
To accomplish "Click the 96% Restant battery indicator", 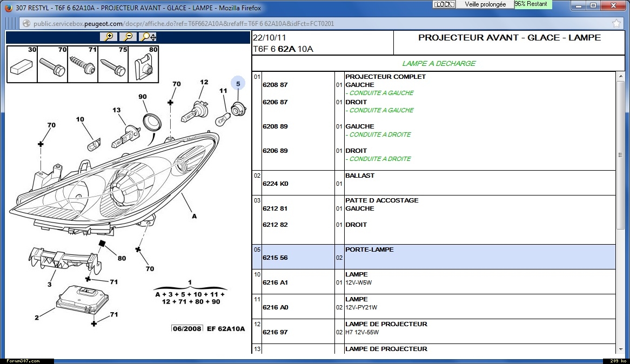I will point(533,4).
